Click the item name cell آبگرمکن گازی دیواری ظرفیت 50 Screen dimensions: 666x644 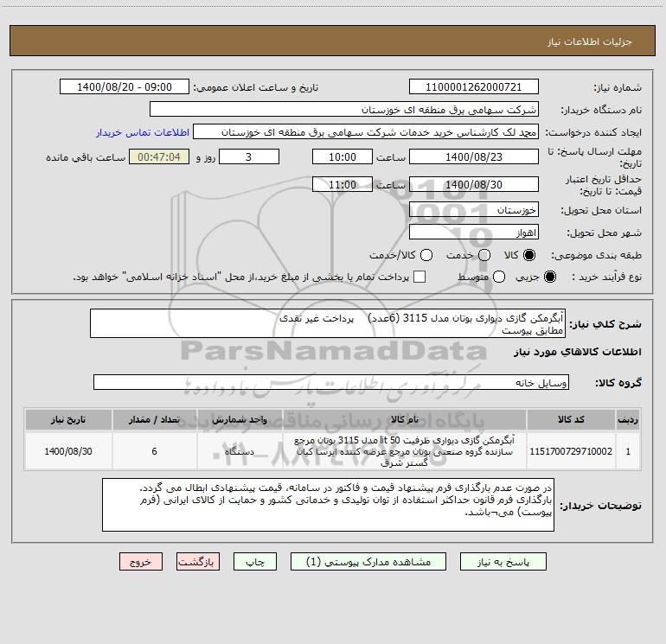tap(405, 451)
